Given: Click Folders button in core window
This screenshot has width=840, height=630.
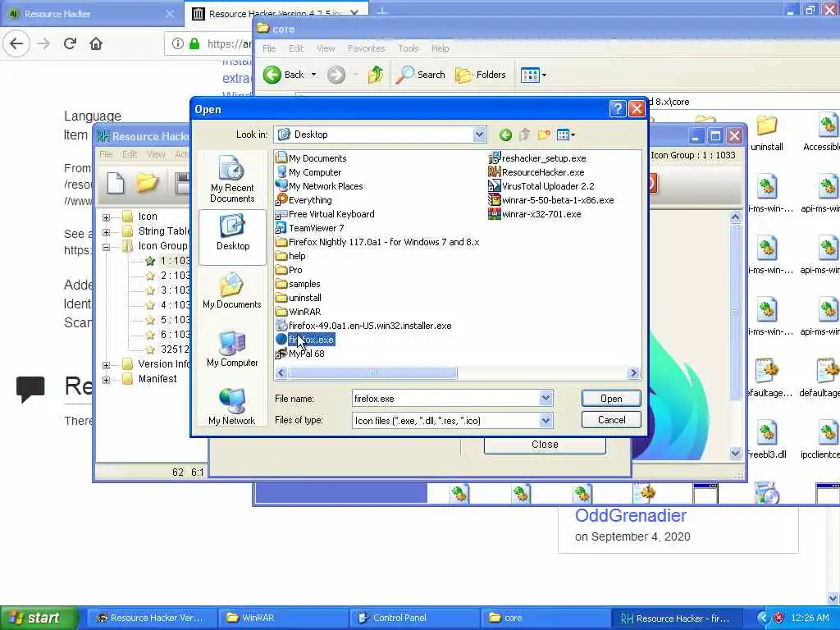Looking at the screenshot, I should coord(481,75).
